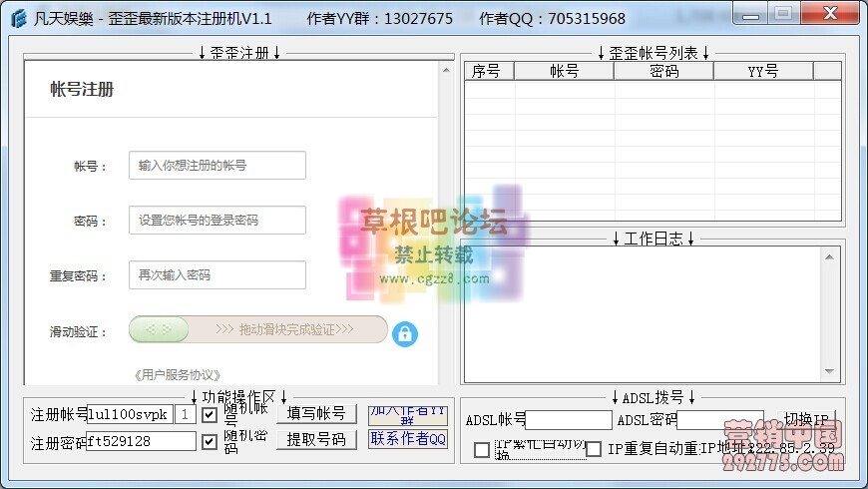Viewport: 868px width, 489px height.
Task: Click the 提取号码 button
Action: pyautogui.click(x=316, y=440)
